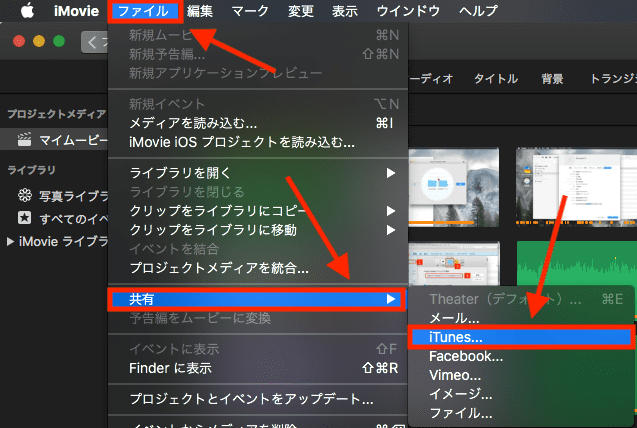Switch to the オーディオ tab
This screenshot has width=637, height=428.
[x=431, y=78]
